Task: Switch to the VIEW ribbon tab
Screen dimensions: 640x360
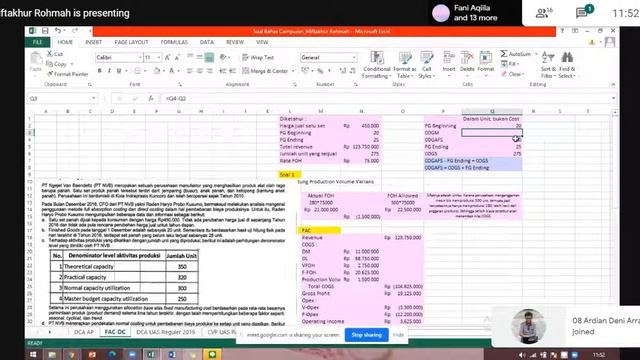Action: 262,42
